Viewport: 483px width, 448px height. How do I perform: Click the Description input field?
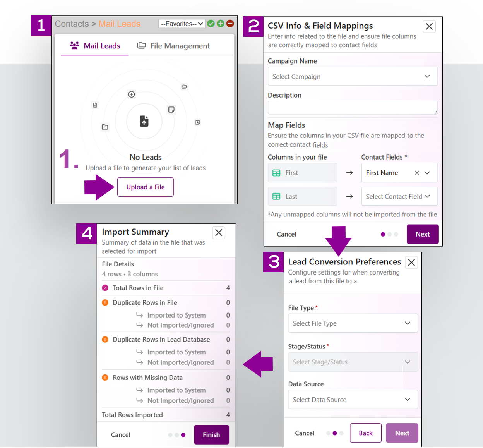coord(353,108)
